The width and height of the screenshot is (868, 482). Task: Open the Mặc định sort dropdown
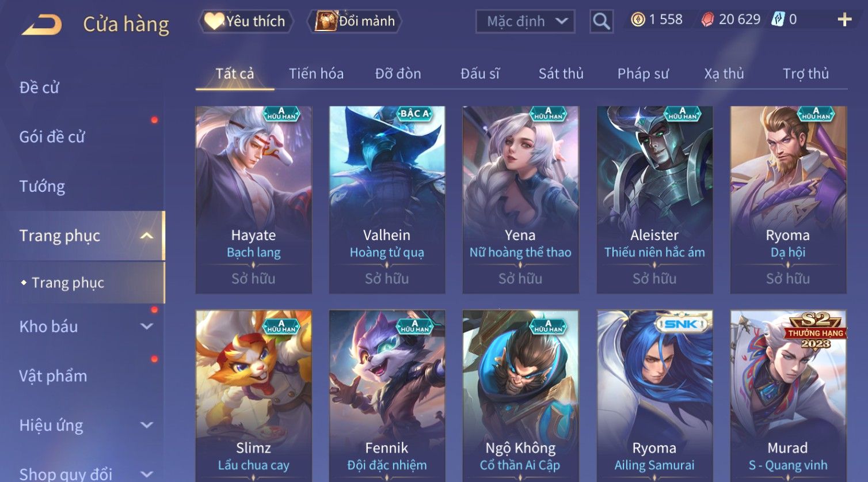pos(525,21)
